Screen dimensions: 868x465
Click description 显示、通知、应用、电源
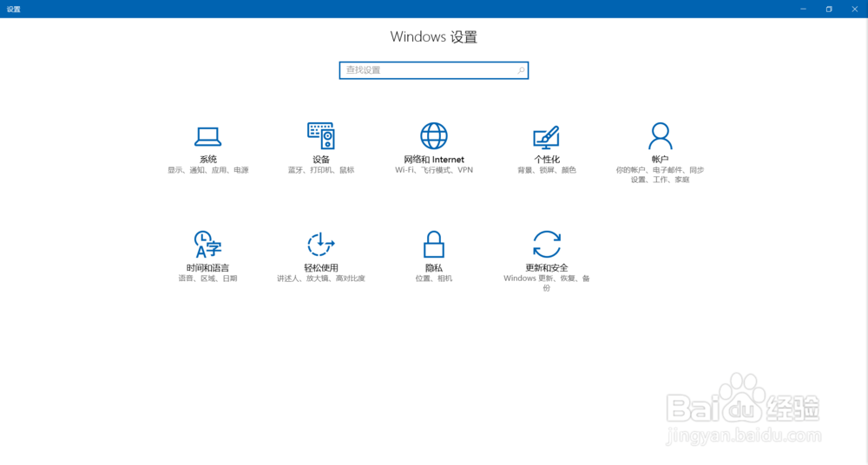[208, 171]
